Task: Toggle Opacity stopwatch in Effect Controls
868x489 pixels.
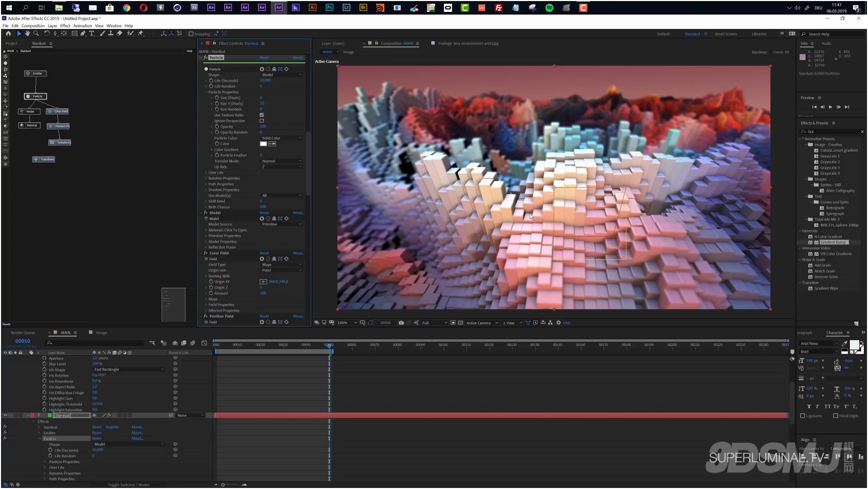Action: pyautogui.click(x=217, y=126)
